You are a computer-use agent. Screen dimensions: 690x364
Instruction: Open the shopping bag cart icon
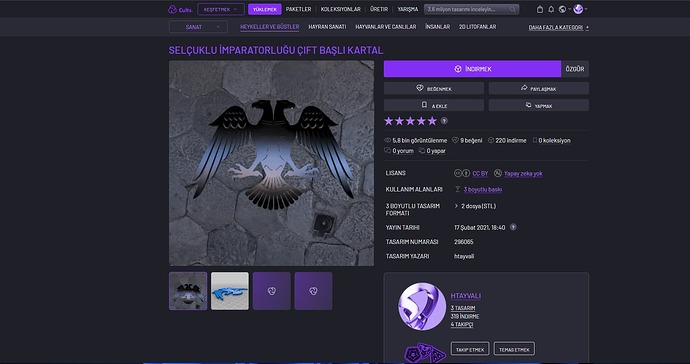540,9
